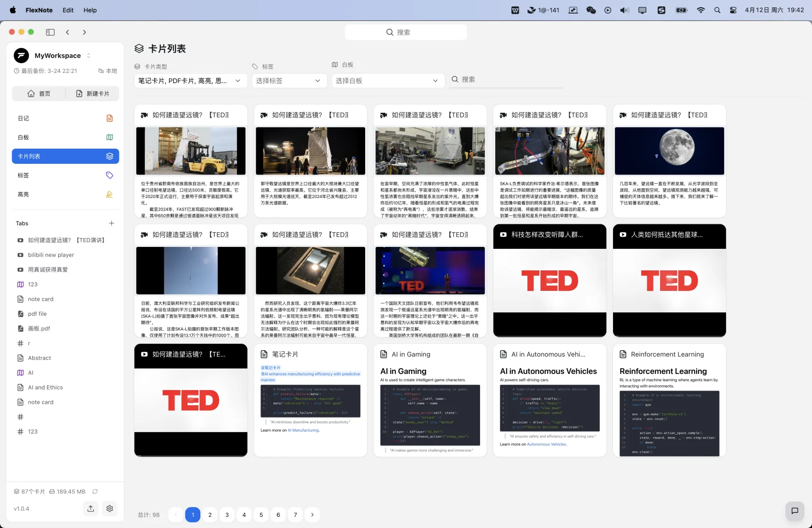Follow the Autonomous Vehicles link

tap(547, 444)
